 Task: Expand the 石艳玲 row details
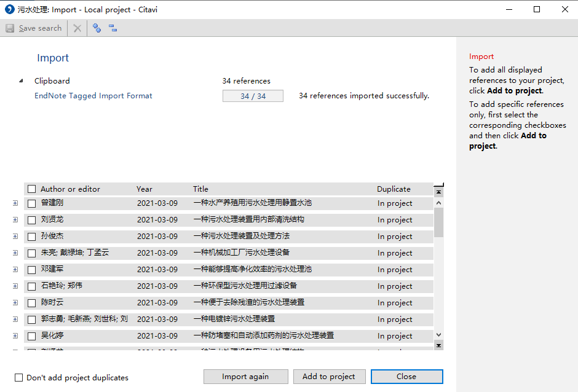[x=15, y=286]
